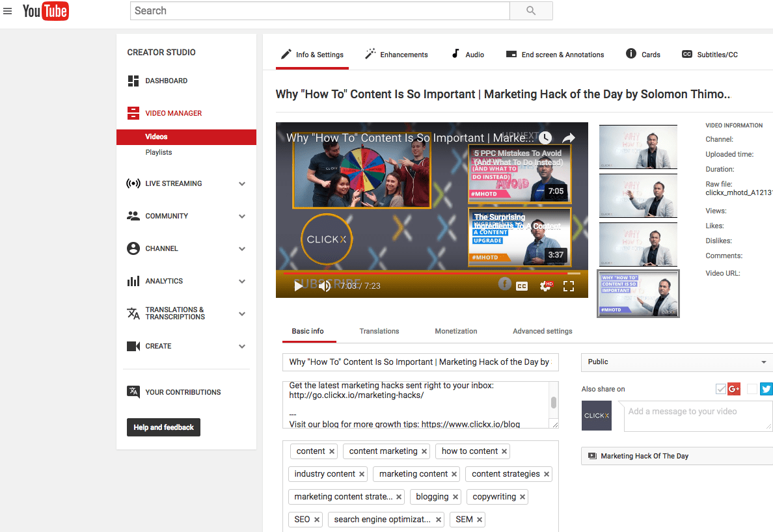
Task: Click the DASHBOARD sidebar label
Action: (166, 81)
